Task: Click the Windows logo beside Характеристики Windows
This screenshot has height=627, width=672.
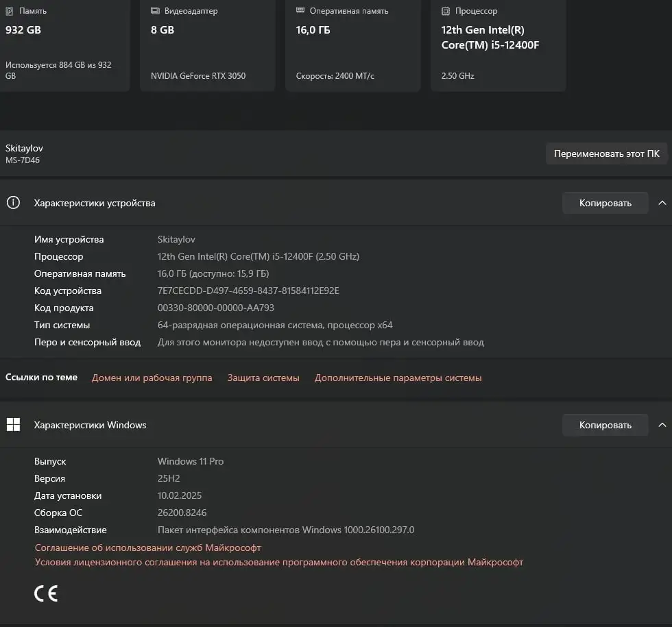Action: click(x=13, y=424)
